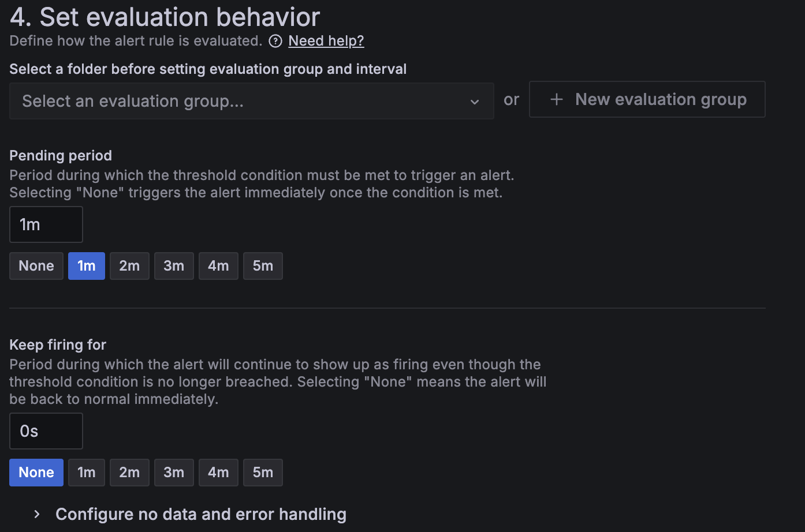Click the circled question mark help icon
Viewport: 805px width, 532px height.
pos(275,41)
